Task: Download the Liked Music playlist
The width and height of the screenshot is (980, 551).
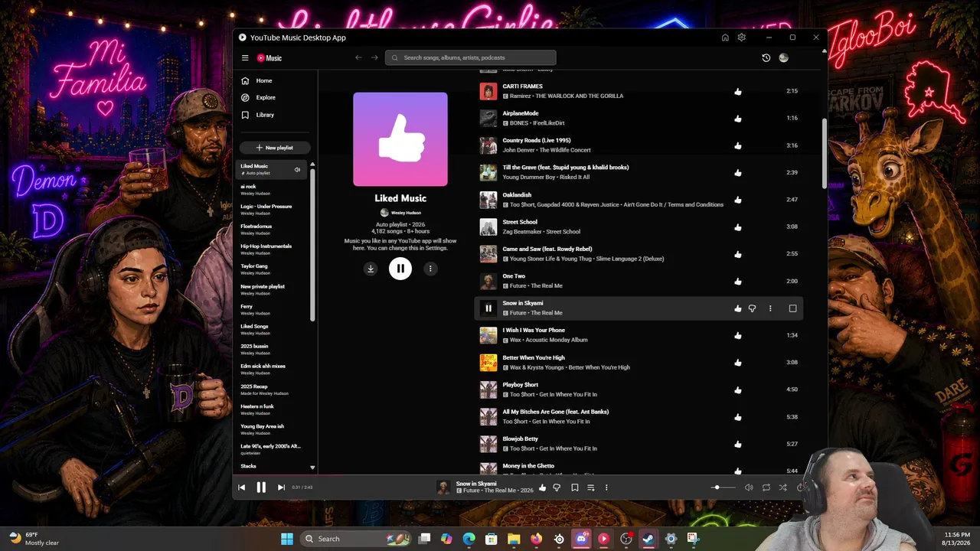Action: point(371,269)
